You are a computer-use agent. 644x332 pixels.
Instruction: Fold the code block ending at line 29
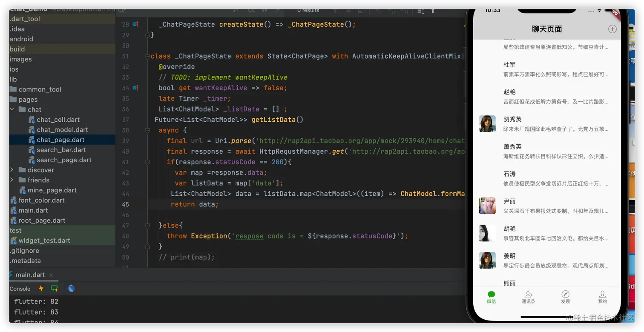tap(147, 35)
